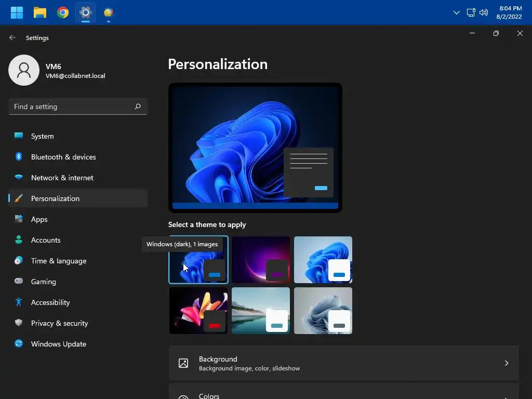Screen dimensions: 532x399
Task: Open the Chrome Canary taskbar icon
Action: (x=109, y=12)
